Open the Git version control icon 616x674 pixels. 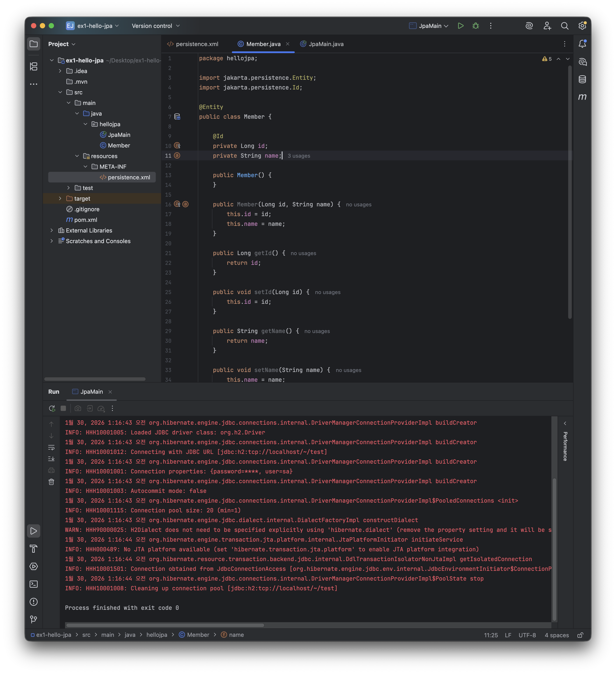point(34,620)
